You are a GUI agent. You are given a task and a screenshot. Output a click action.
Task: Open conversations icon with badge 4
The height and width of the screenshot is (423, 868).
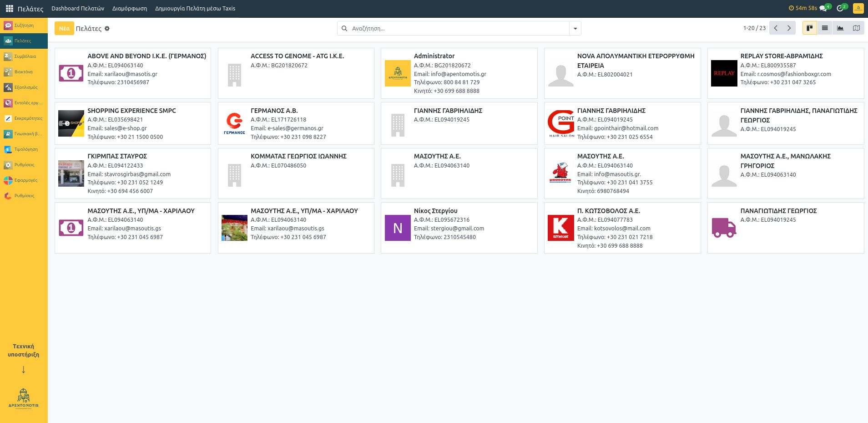[824, 8]
